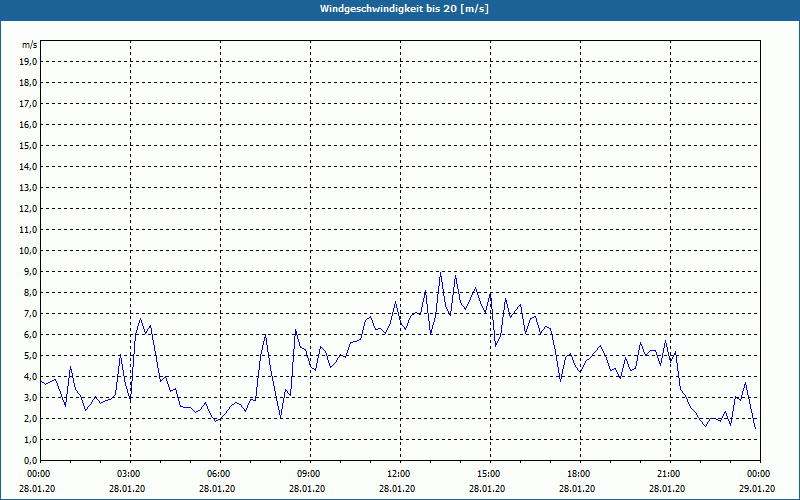Select the '10,0' axis value
Viewport: 800px width, 500px height.
[x=29, y=251]
